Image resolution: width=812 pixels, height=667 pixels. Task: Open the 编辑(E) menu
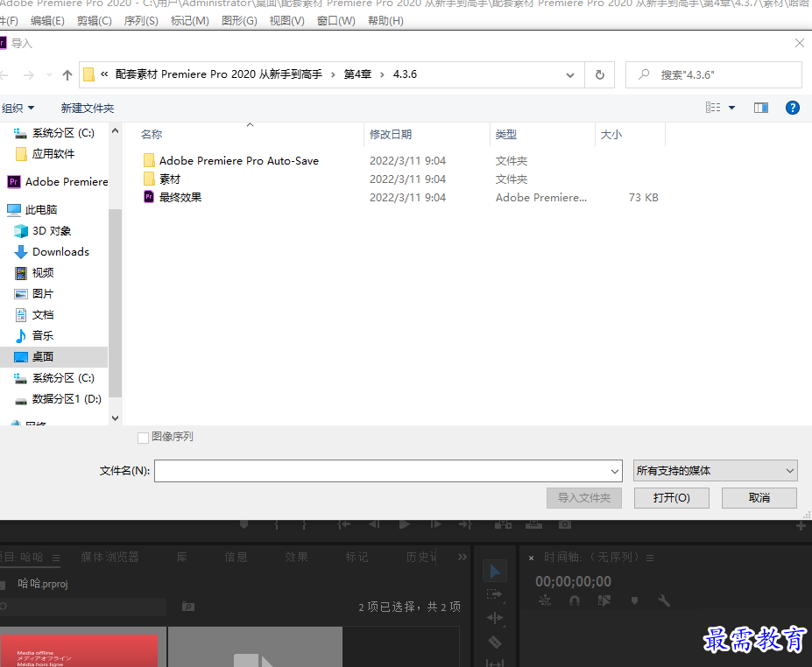coord(47,21)
